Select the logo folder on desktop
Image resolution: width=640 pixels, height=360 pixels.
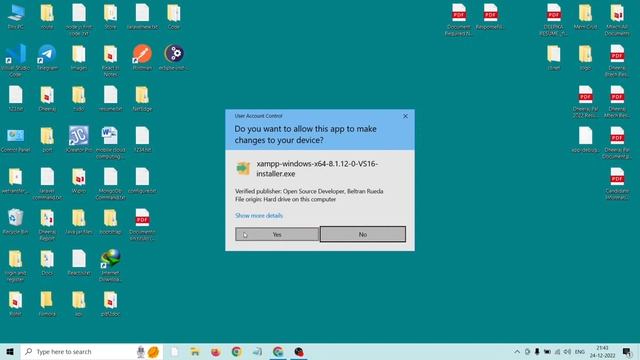(585, 58)
